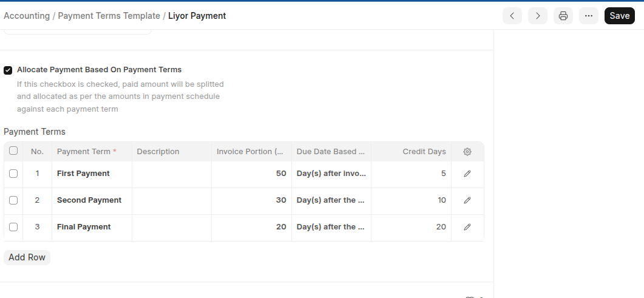Viewport: 644px width, 298px height.
Task: Edit Credit Days value for Second Payment
Action: pos(411,200)
